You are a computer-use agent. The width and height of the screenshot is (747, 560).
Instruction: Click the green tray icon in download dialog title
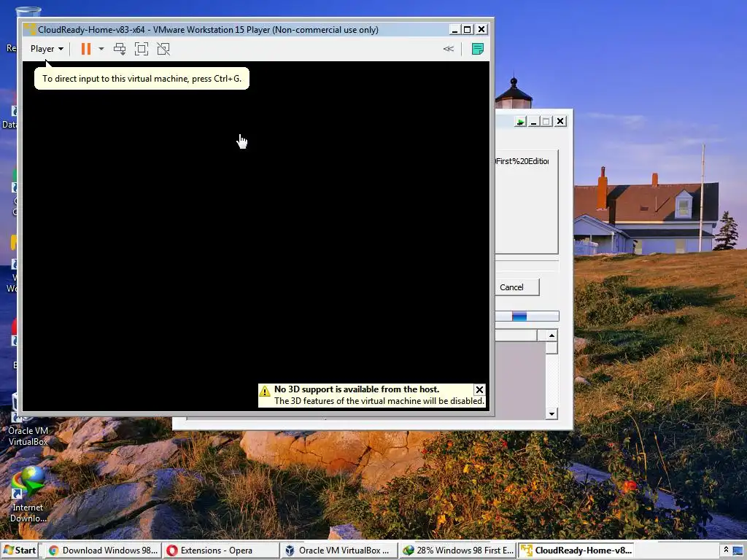pos(520,122)
